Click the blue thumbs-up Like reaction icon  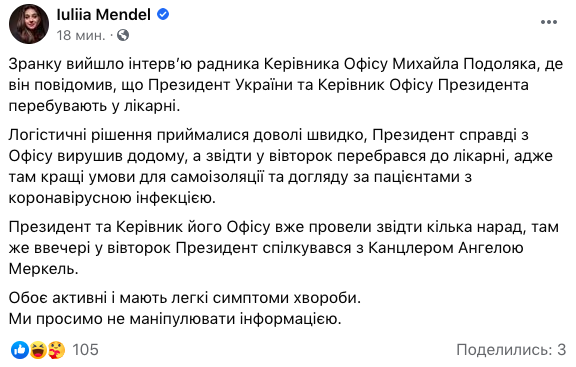click(x=19, y=350)
